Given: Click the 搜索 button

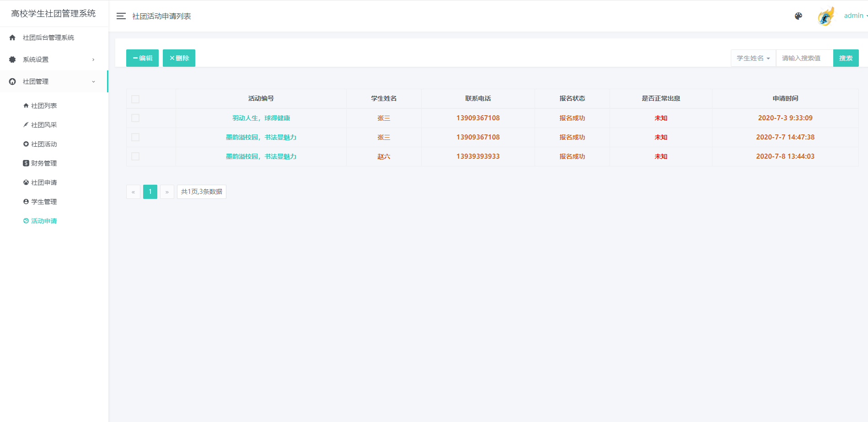Looking at the screenshot, I should [846, 58].
